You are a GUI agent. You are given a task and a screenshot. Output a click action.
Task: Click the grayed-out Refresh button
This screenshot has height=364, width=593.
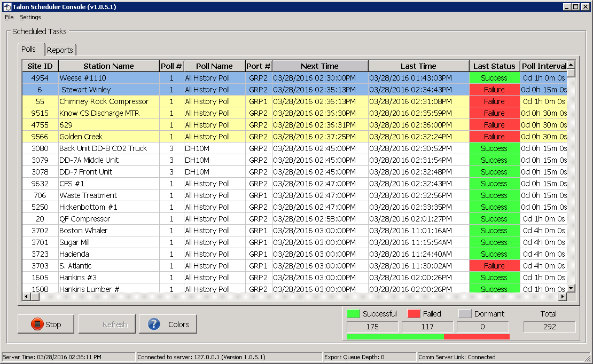pos(107,324)
